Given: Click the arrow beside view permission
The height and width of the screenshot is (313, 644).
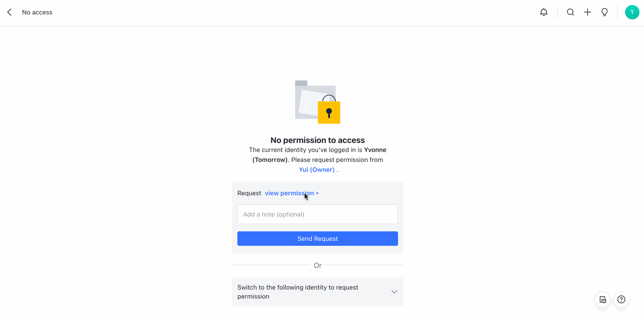Looking at the screenshot, I should click(x=318, y=193).
